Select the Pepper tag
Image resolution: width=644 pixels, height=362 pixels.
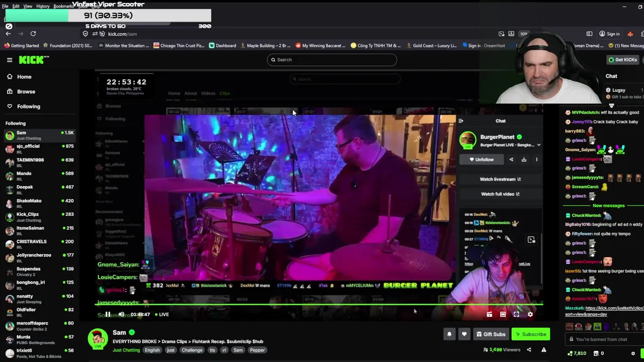(x=257, y=350)
